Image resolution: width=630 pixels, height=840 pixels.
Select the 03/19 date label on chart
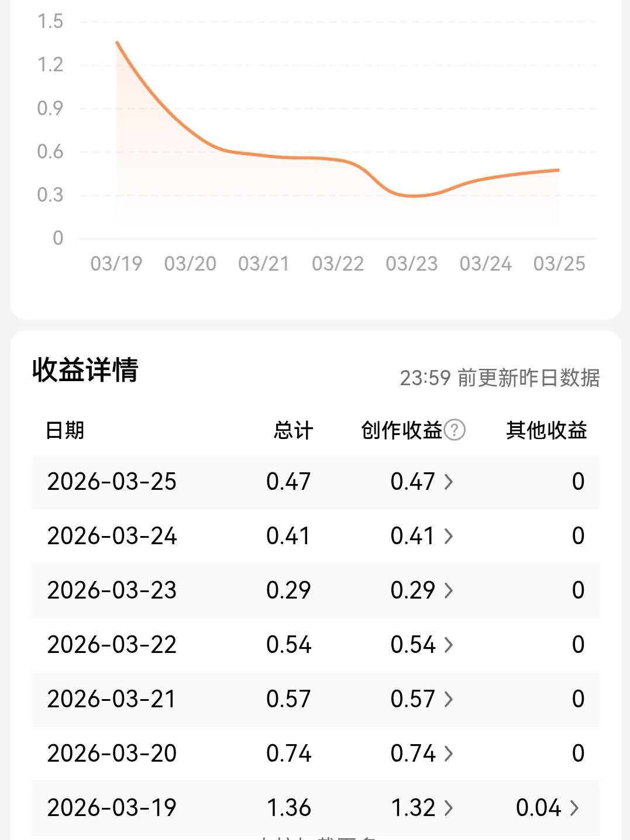[x=115, y=264]
